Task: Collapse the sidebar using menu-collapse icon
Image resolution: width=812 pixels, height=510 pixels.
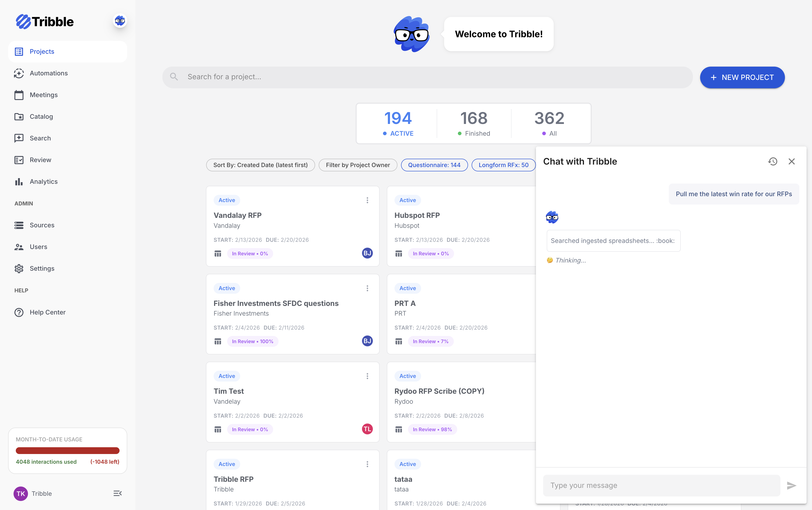Action: coord(117,494)
